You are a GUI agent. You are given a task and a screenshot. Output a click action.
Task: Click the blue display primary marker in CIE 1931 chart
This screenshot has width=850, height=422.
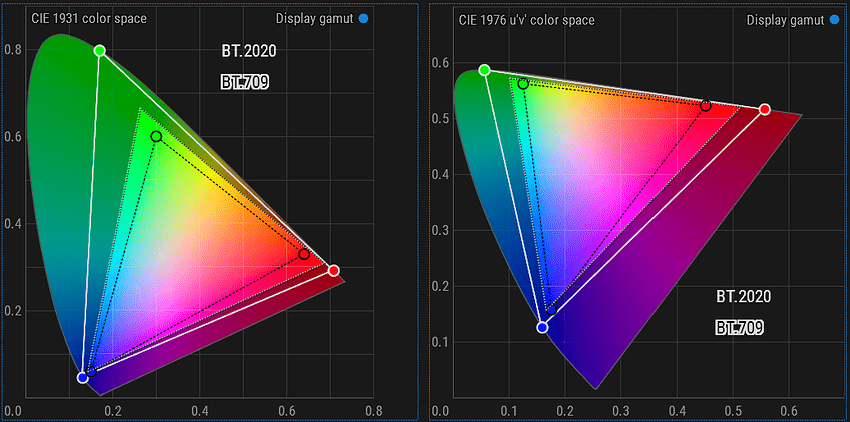[82, 378]
